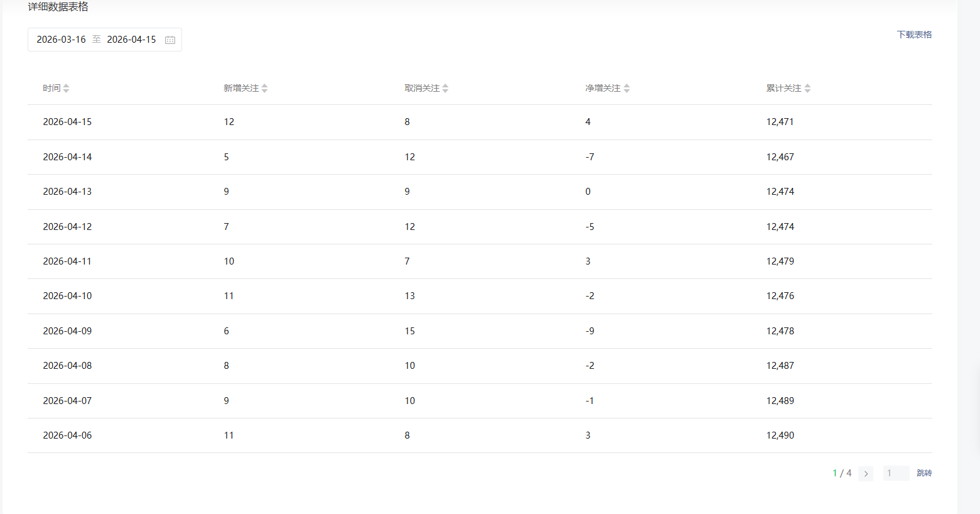Click start date 2026-03-16 in picker
The image size is (980, 514).
(61, 40)
